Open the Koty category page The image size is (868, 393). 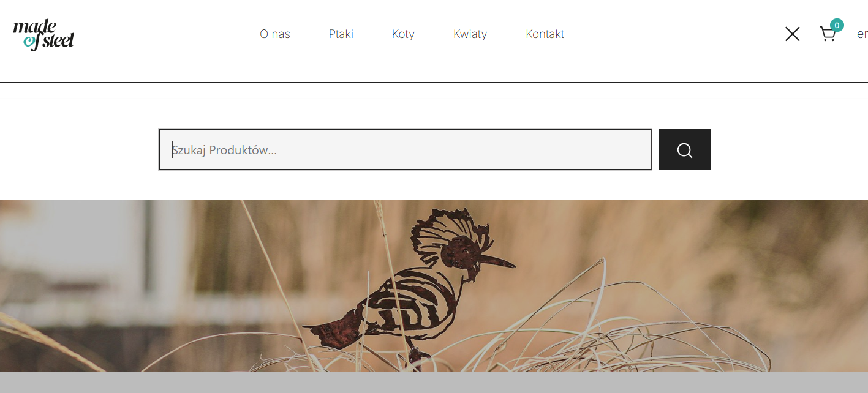tap(403, 34)
